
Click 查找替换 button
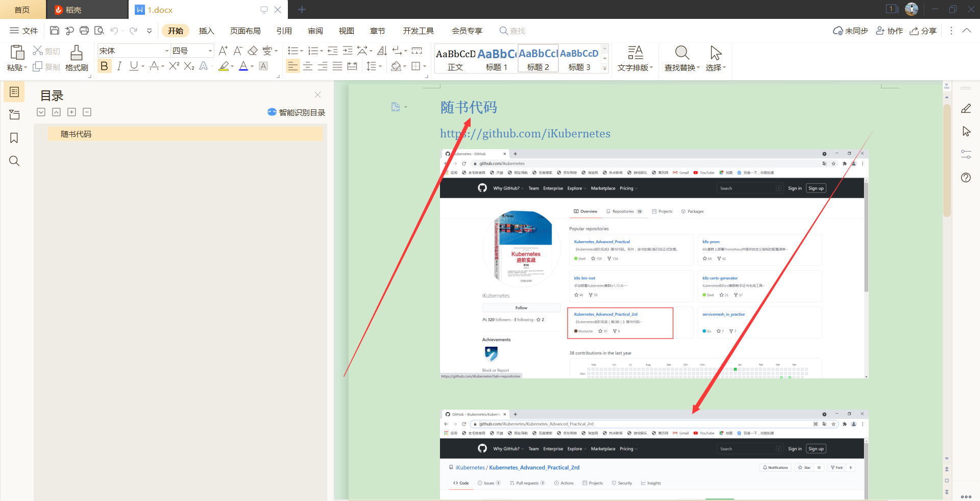[x=682, y=58]
